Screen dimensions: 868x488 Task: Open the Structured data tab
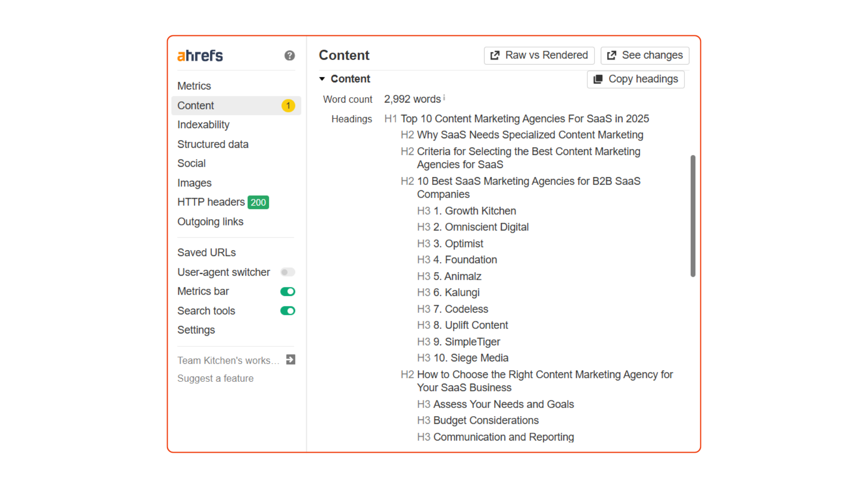pyautogui.click(x=212, y=144)
